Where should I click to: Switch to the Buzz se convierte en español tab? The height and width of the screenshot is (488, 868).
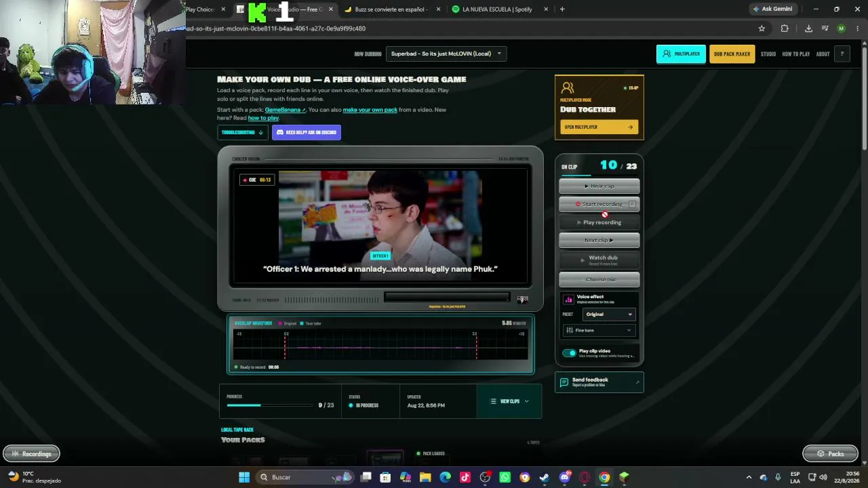tap(393, 9)
